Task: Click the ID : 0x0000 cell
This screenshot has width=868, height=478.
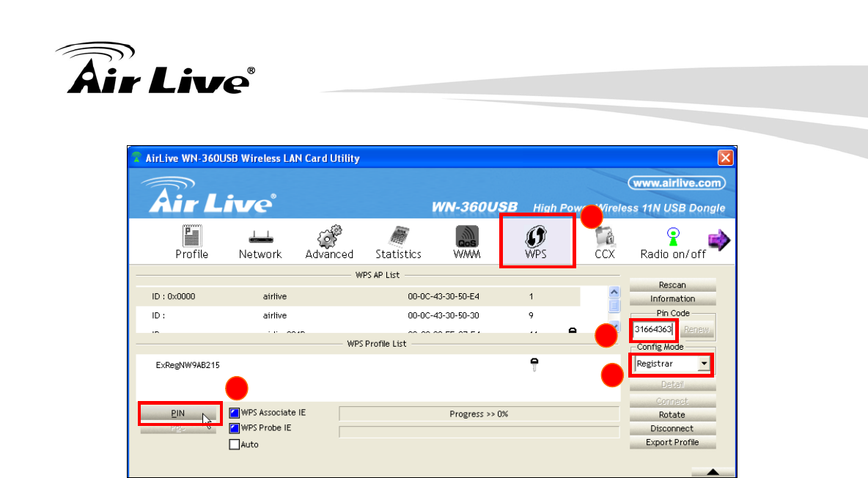Action: coord(173,296)
